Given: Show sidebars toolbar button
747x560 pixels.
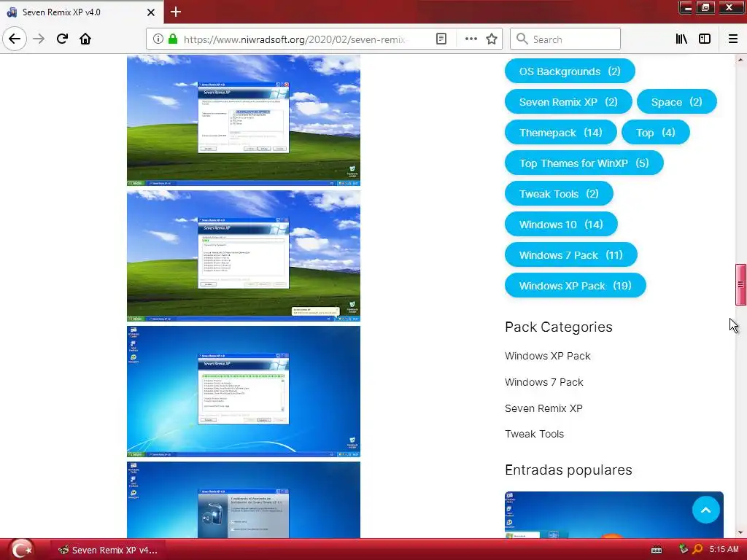Looking at the screenshot, I should (705, 39).
